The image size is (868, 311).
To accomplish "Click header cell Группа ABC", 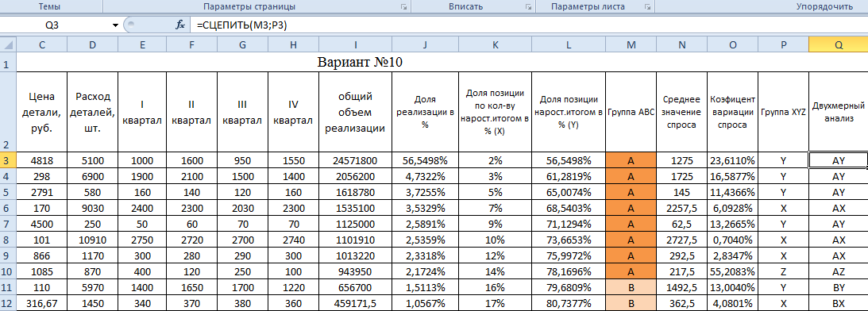I will [631, 113].
